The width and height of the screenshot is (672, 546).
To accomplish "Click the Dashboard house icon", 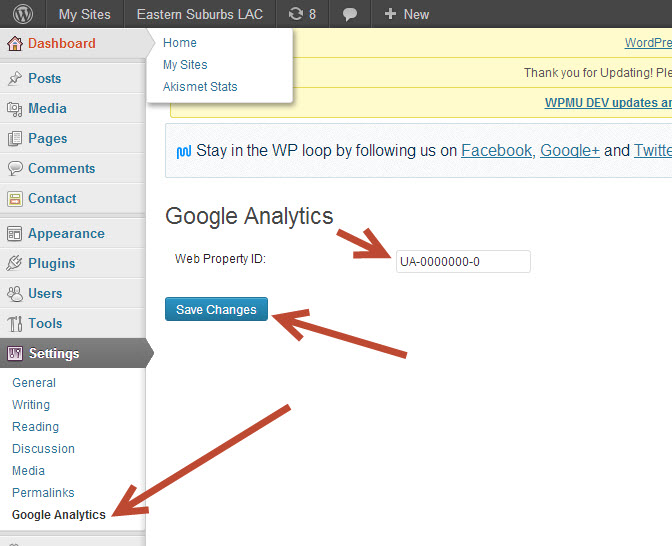I will pyautogui.click(x=15, y=43).
